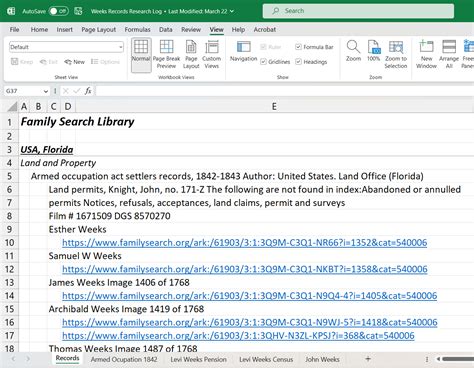474x368 pixels.
Task: Select the Levi Weeks Census sheet tab
Action: [266, 359]
